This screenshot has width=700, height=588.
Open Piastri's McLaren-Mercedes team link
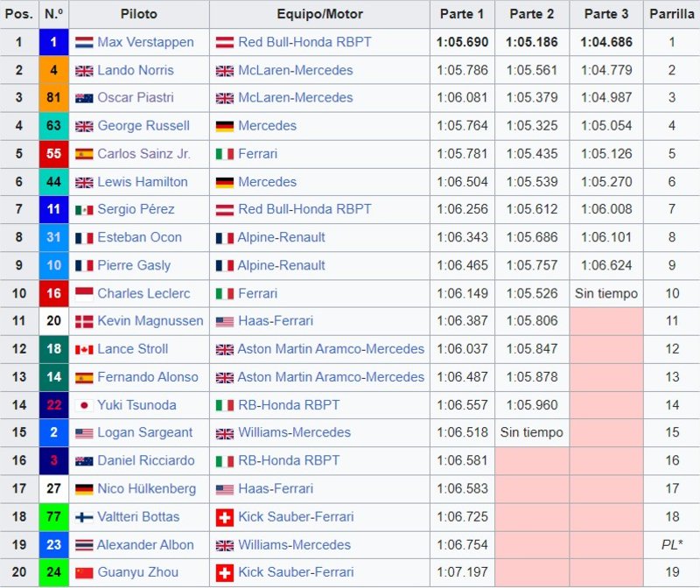(x=296, y=97)
